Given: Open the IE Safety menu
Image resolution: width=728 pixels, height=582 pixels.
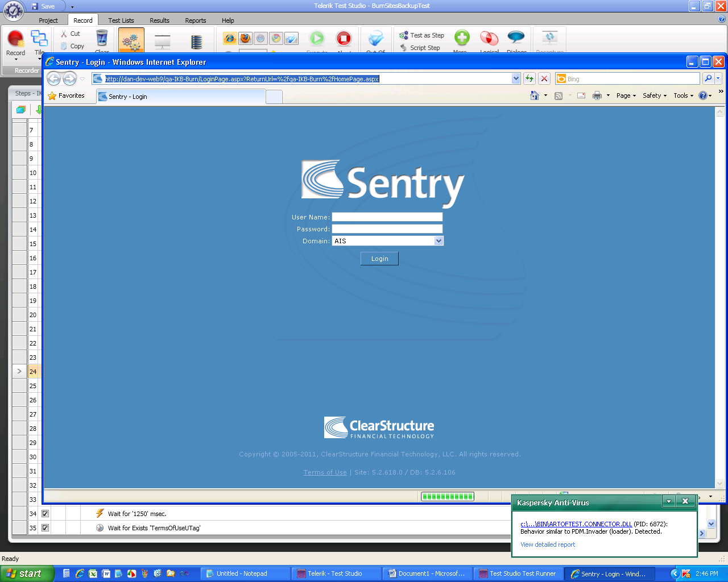Looking at the screenshot, I should pos(655,95).
